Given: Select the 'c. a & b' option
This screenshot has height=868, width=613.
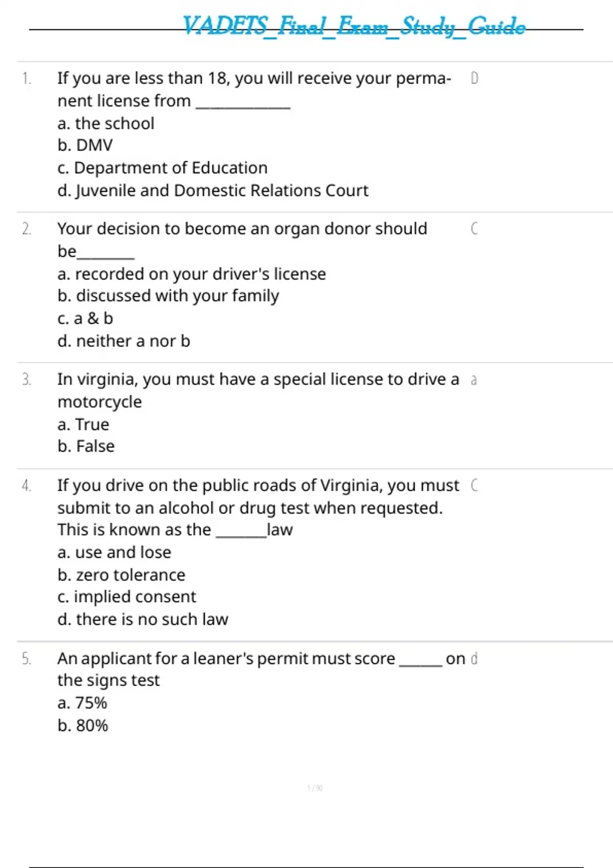Looking at the screenshot, I should tap(85, 319).
